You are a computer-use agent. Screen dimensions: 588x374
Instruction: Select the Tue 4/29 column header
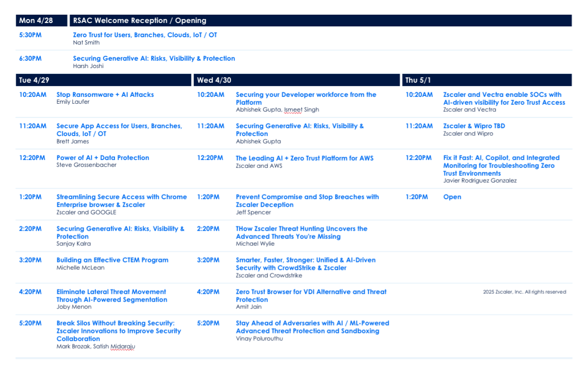click(103, 80)
